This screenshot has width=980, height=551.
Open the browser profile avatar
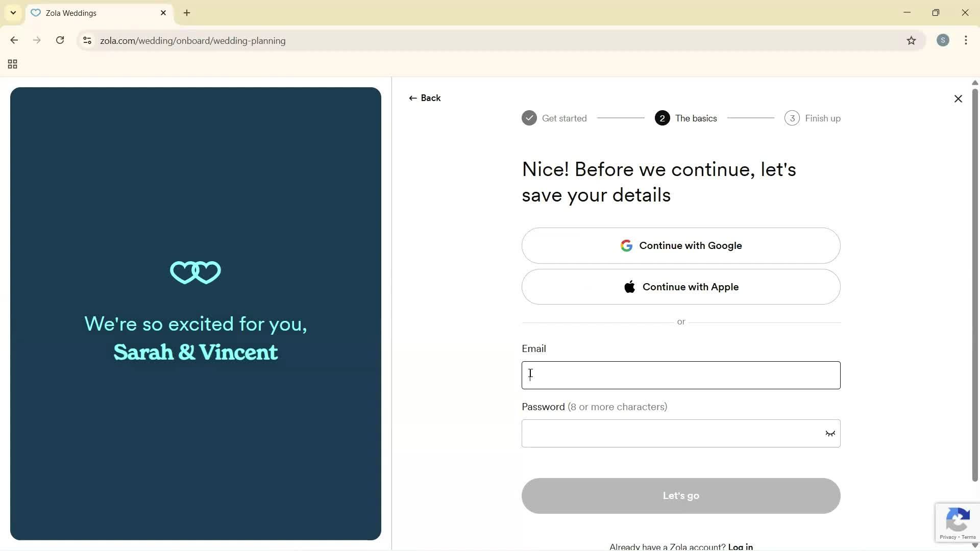pyautogui.click(x=943, y=40)
